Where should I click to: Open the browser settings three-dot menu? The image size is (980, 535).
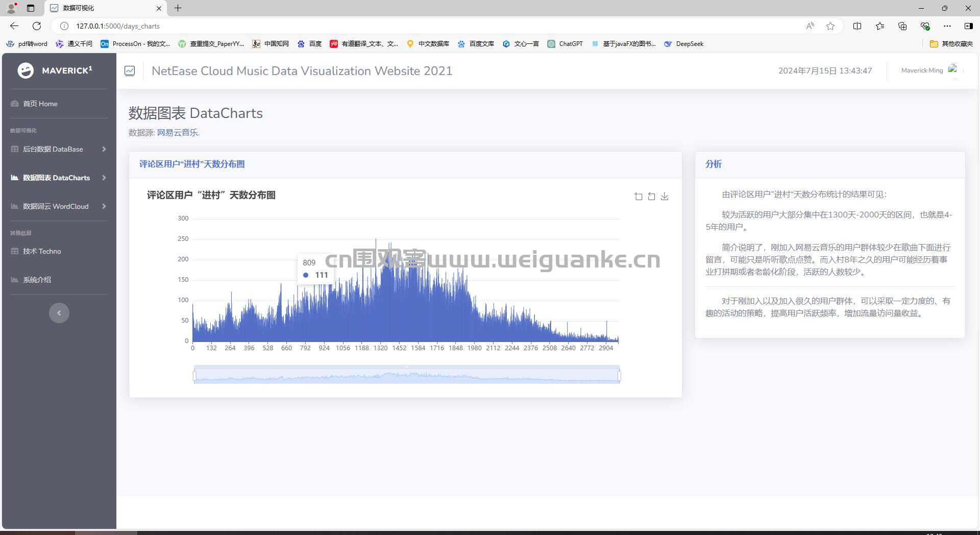click(x=947, y=26)
